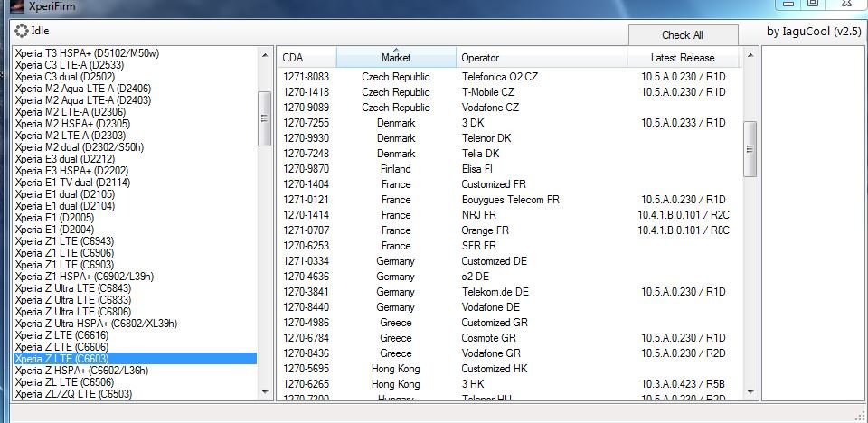This screenshot has height=423, width=868.
Task: Select Xperia Z1 HSPA+ (C6902/L39h)
Action: click(x=135, y=277)
